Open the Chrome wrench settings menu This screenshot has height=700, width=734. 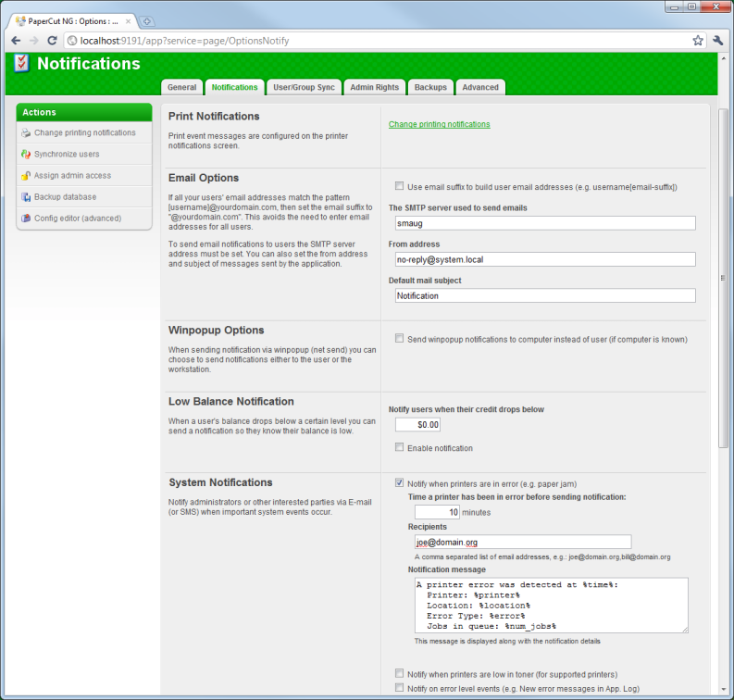click(718, 41)
